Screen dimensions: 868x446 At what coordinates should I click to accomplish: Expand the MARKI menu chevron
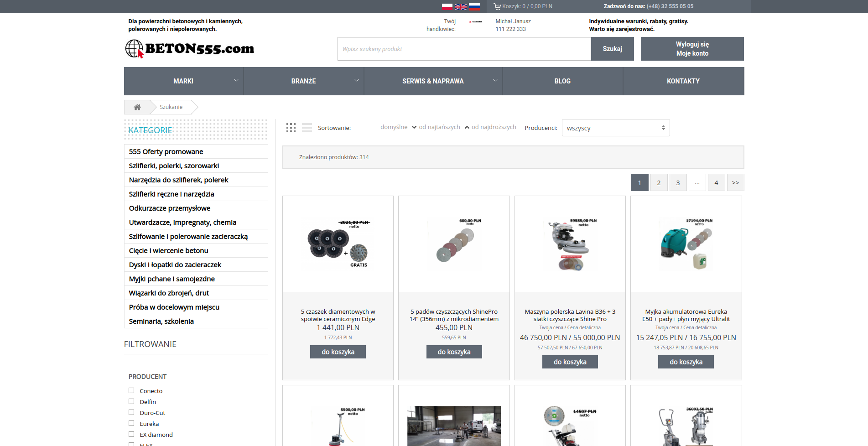click(x=236, y=80)
